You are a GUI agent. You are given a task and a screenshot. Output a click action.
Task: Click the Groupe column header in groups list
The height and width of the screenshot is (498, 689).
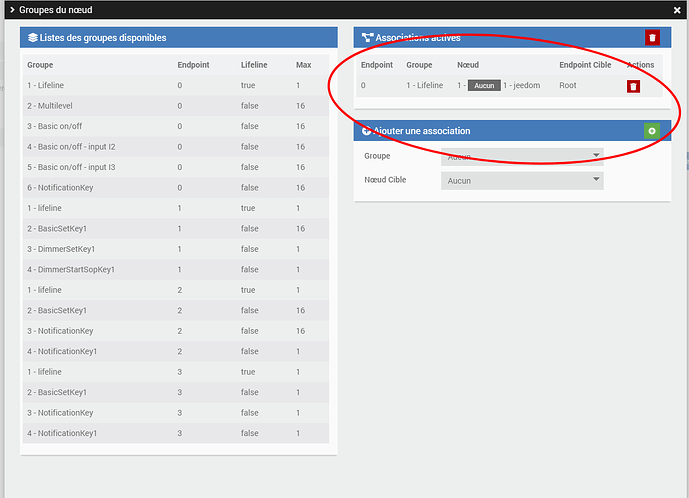pos(40,65)
